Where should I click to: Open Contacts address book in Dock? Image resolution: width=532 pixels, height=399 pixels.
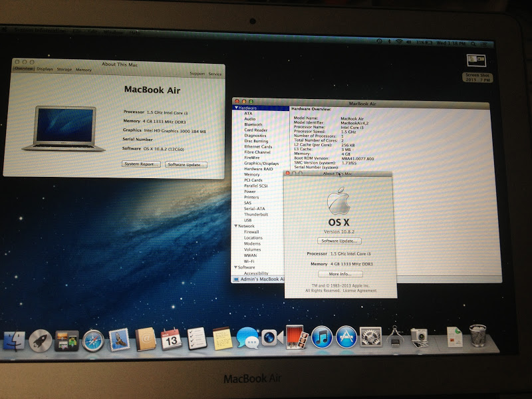click(145, 339)
